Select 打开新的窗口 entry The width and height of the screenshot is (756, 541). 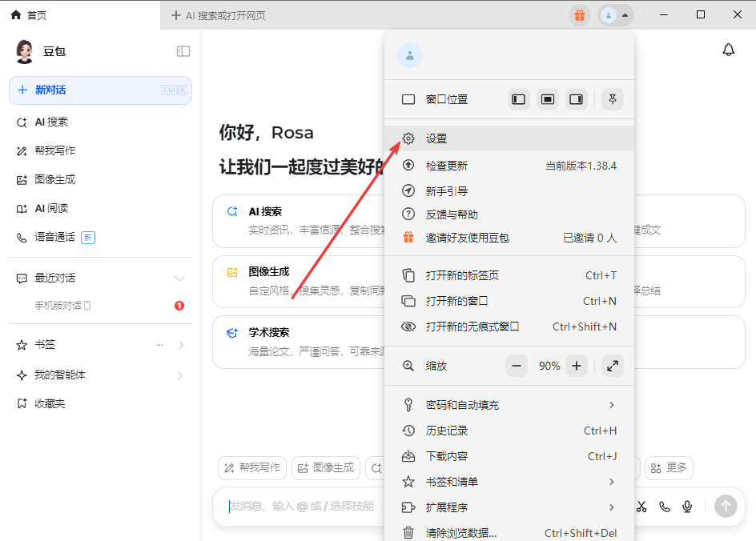[509, 301]
